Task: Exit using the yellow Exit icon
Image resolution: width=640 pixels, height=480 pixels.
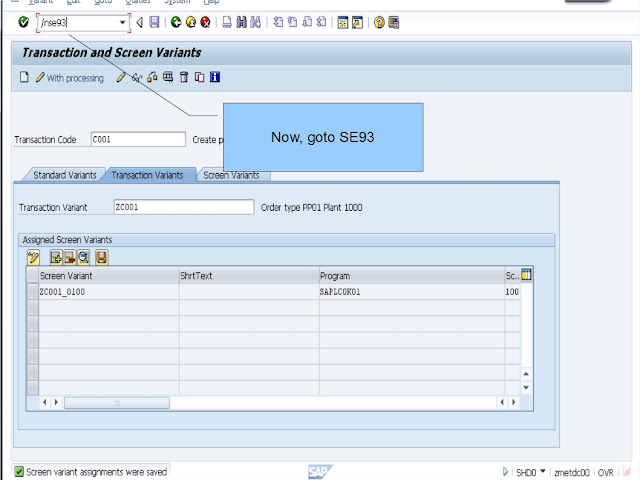Action: pyautogui.click(x=191, y=22)
